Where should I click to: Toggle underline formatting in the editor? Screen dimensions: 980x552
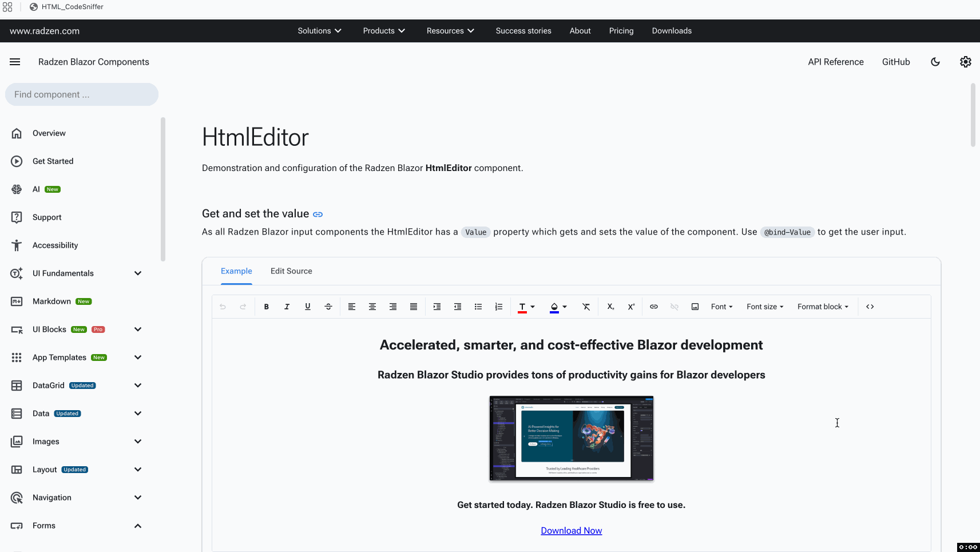coord(308,307)
